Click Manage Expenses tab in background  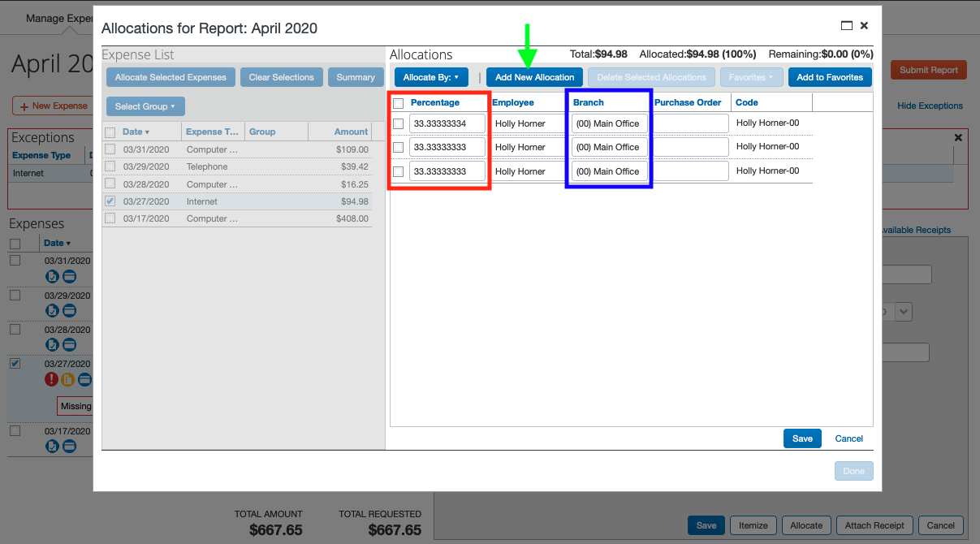[x=59, y=18]
